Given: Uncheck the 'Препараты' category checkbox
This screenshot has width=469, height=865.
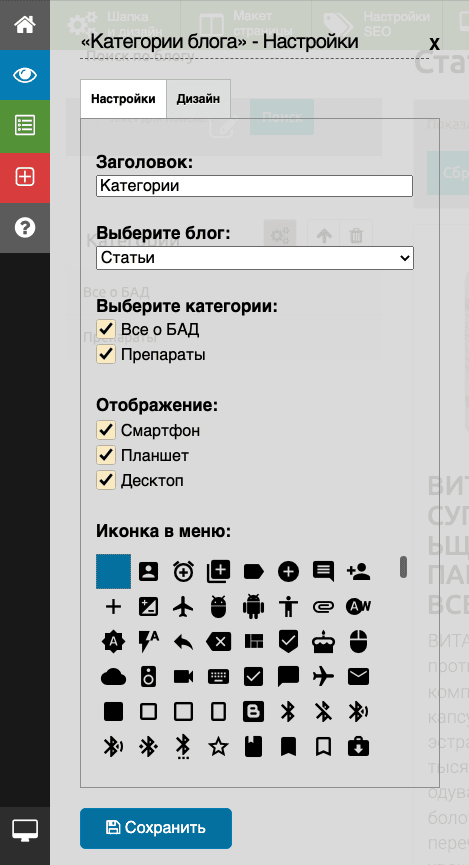Looking at the screenshot, I should coord(106,354).
